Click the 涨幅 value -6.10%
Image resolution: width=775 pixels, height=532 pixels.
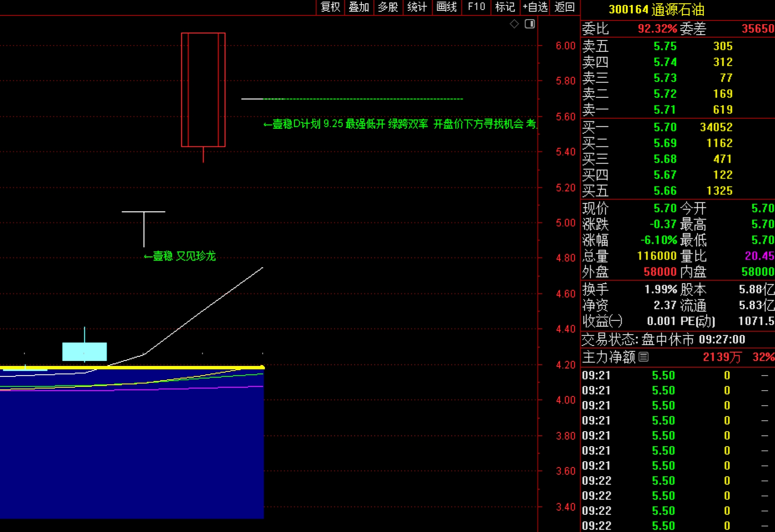coord(659,240)
